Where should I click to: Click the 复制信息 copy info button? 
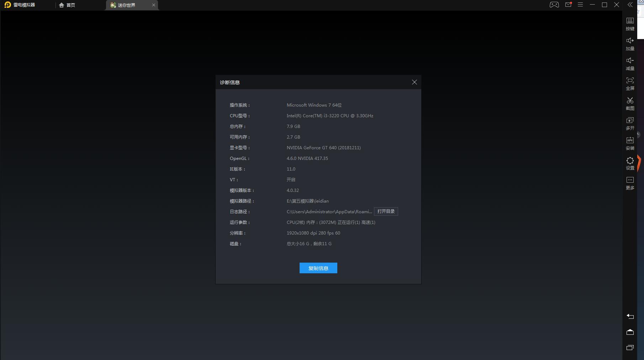[x=318, y=268]
